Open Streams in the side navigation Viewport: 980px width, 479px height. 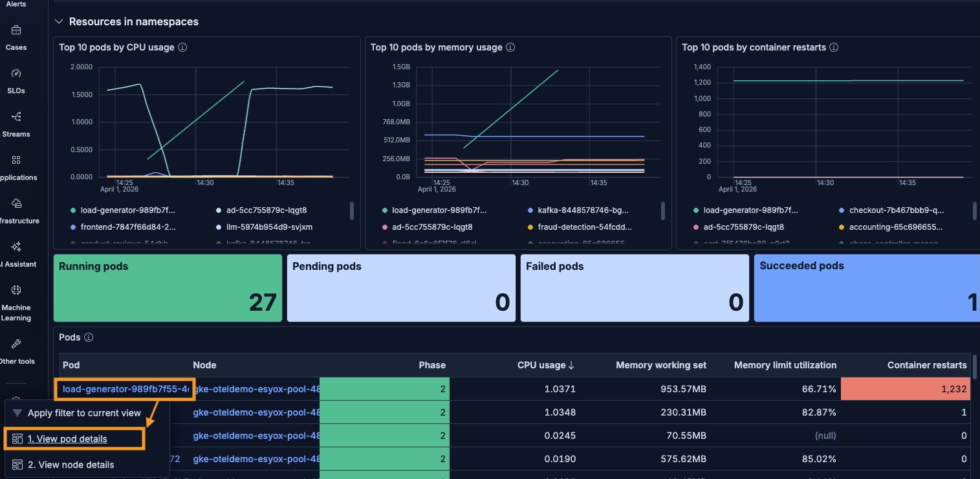[16, 124]
